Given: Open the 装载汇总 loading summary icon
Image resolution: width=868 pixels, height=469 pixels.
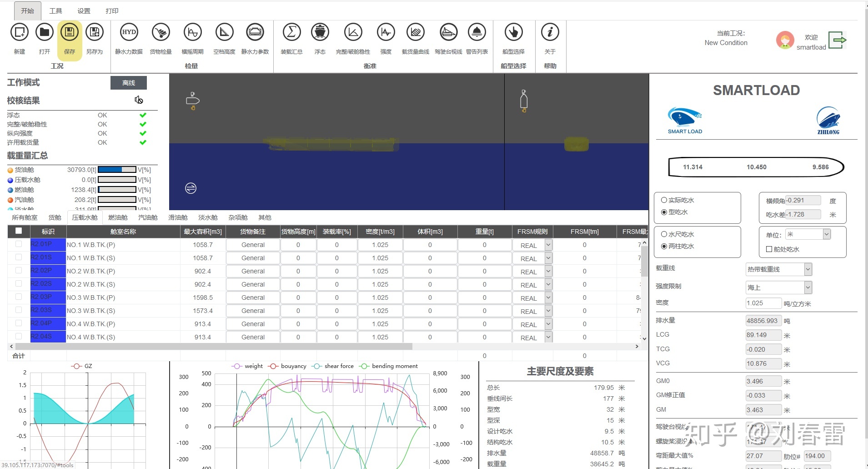Looking at the screenshot, I should point(292,32).
